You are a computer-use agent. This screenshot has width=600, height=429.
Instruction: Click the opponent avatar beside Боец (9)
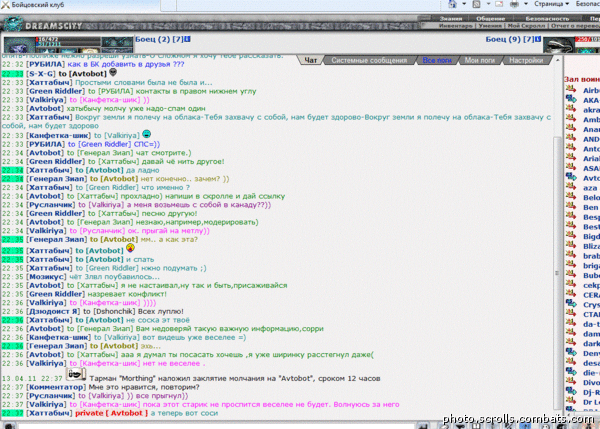click(559, 45)
